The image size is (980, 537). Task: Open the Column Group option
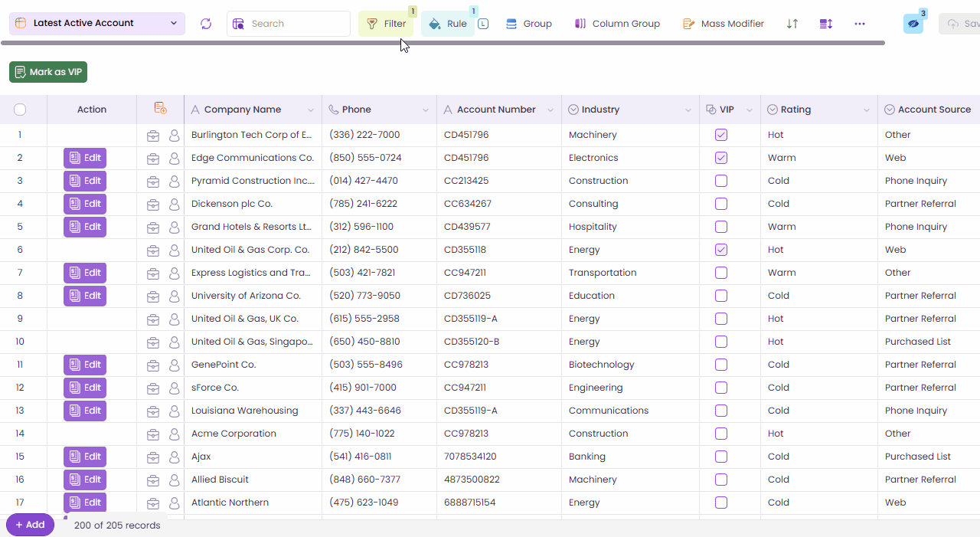tap(617, 24)
